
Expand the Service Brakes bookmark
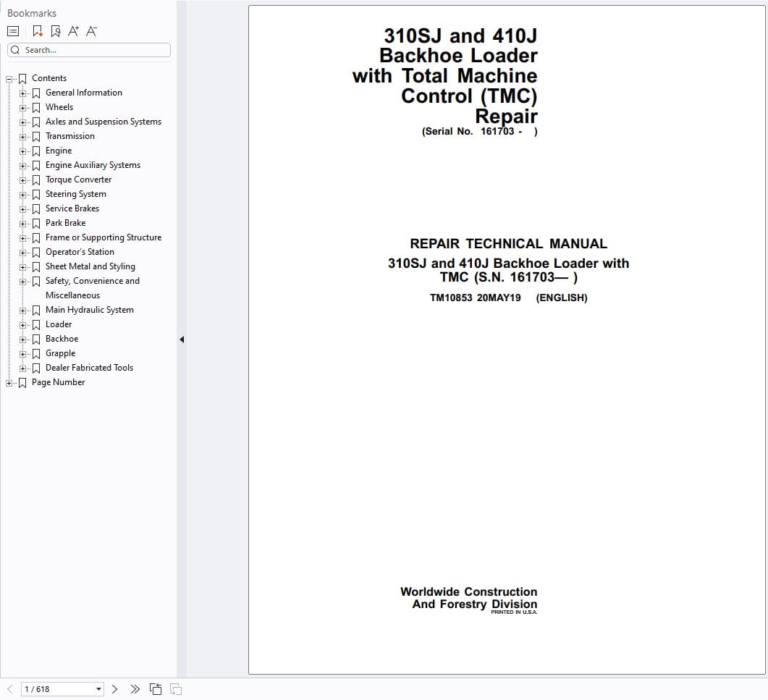(22, 209)
